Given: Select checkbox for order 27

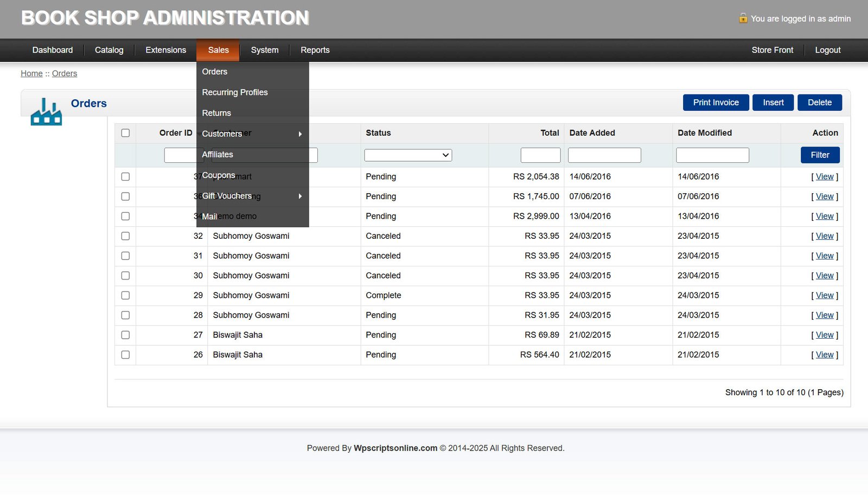Looking at the screenshot, I should tap(125, 335).
